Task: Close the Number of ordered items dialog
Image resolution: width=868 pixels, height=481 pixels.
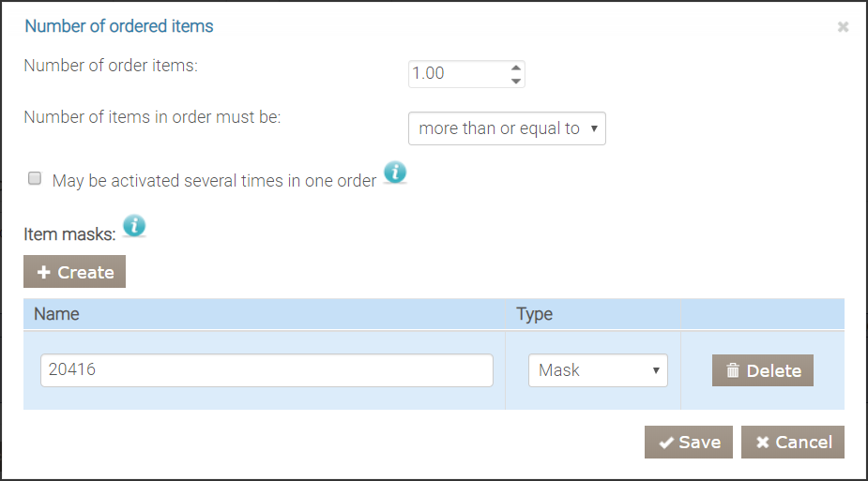Action: pyautogui.click(x=843, y=27)
